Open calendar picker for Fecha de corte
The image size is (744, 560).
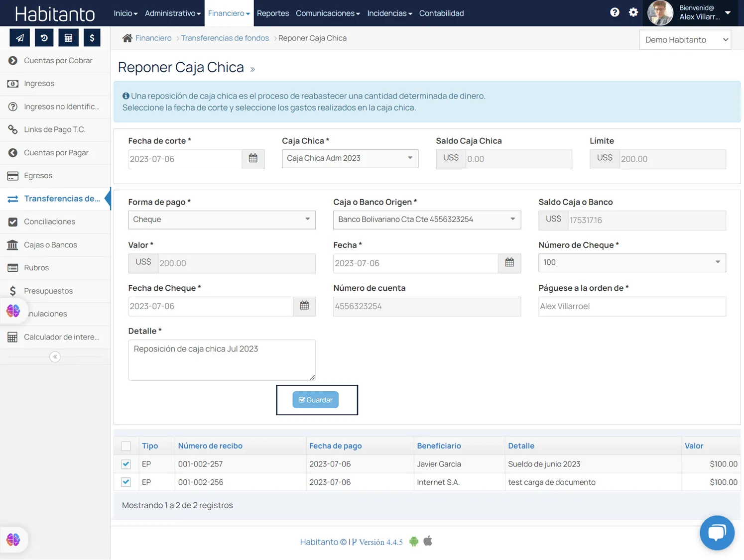coord(253,159)
